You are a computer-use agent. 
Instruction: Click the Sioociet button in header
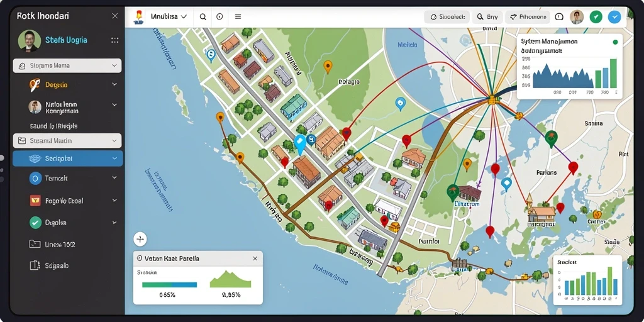pos(447,17)
